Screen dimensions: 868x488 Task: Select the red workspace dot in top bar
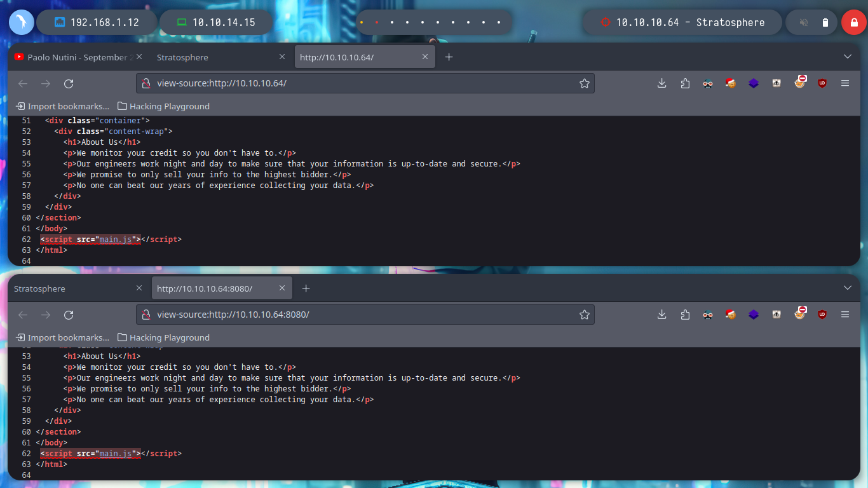click(x=377, y=22)
